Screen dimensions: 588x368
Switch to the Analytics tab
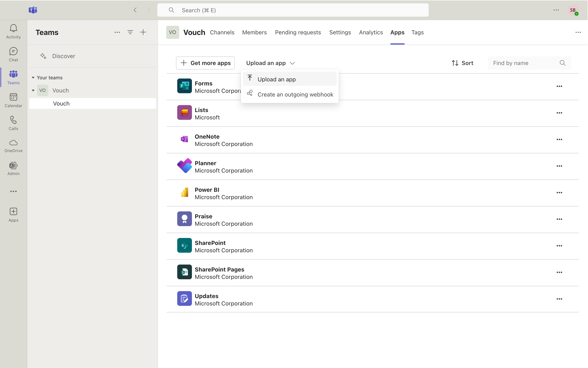coord(371,32)
